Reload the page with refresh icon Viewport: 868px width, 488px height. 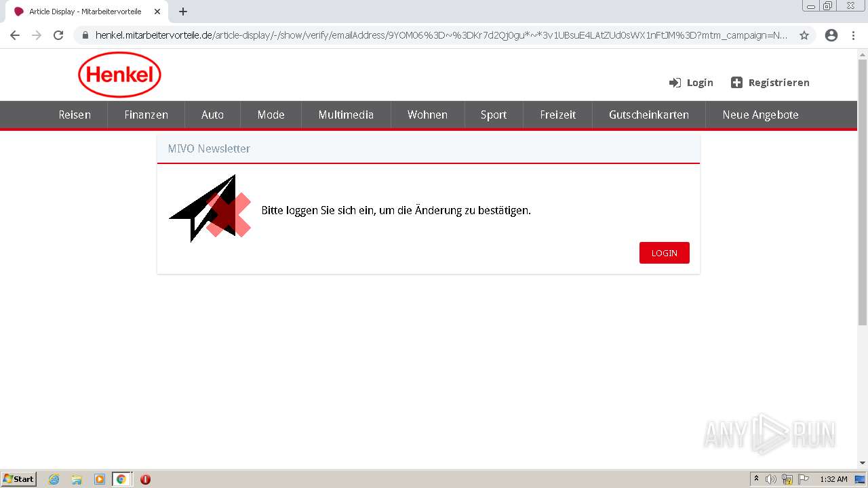(x=58, y=35)
